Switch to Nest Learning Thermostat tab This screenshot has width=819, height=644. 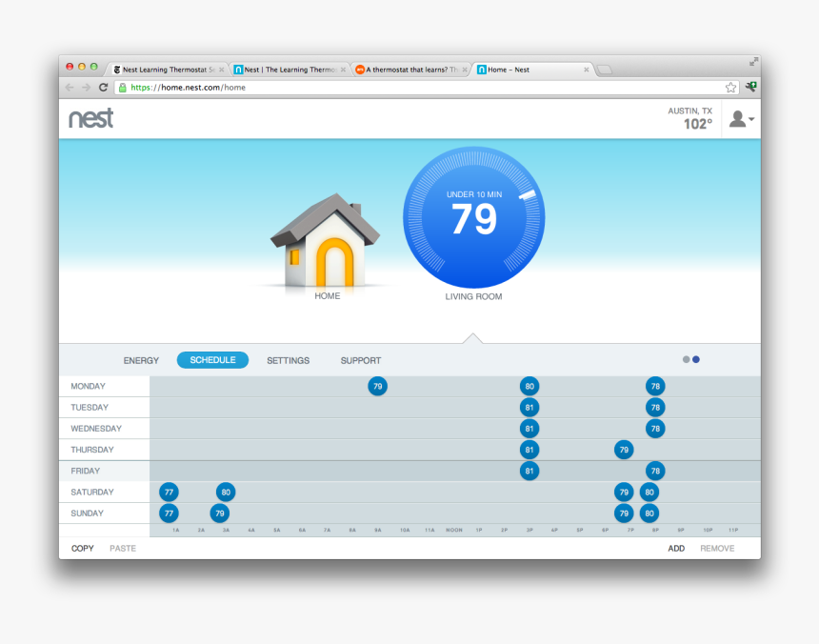click(169, 70)
